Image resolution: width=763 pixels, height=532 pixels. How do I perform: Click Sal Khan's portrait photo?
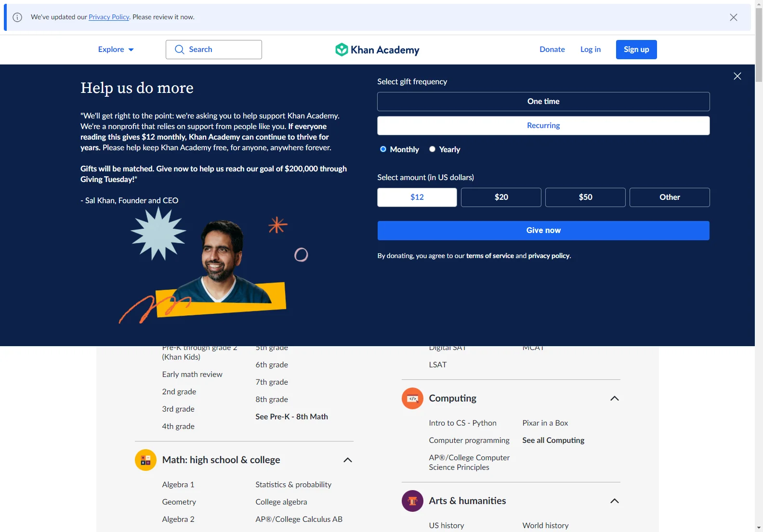pos(223,262)
